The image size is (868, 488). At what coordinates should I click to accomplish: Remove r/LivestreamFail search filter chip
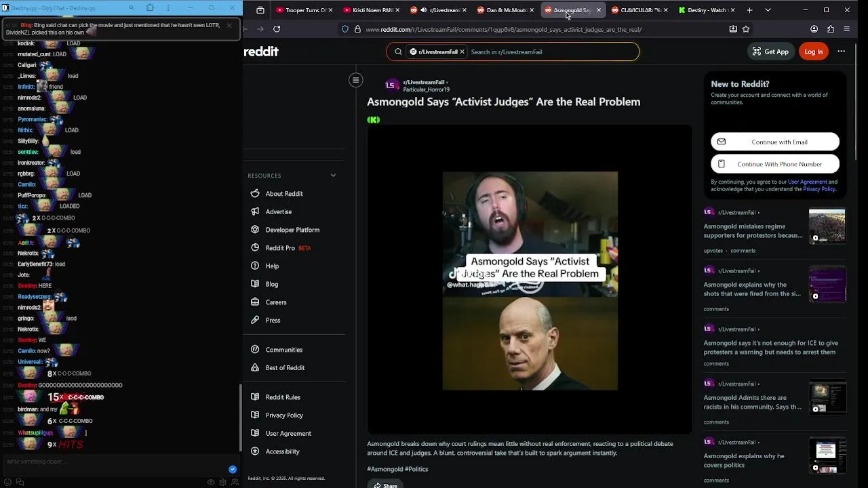tap(462, 52)
